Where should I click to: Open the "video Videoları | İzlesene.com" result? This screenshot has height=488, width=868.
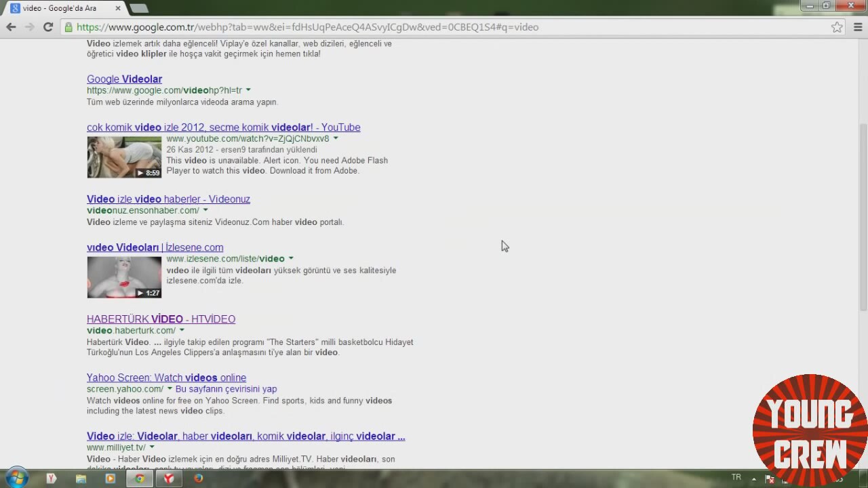coord(155,247)
